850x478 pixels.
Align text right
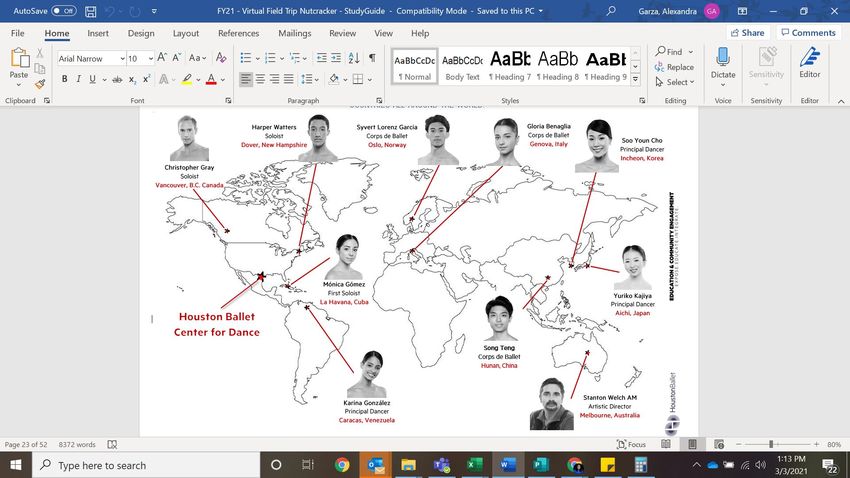click(274, 79)
